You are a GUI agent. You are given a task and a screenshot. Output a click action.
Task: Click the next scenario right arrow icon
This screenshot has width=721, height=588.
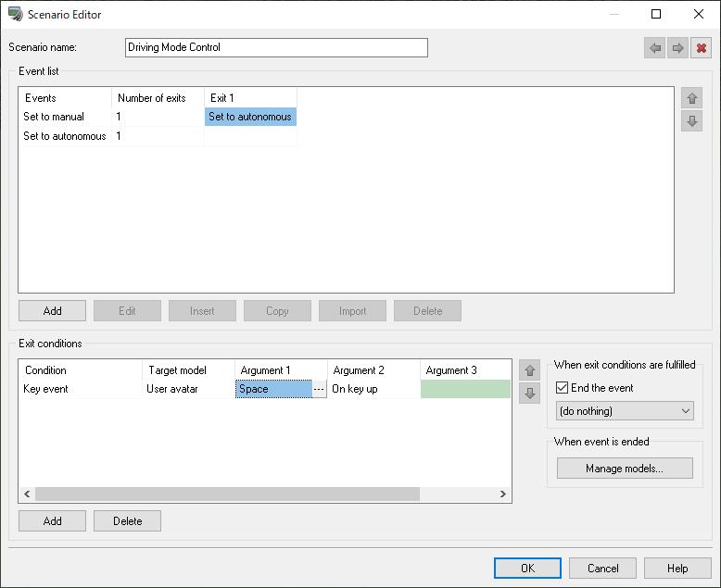(x=677, y=48)
